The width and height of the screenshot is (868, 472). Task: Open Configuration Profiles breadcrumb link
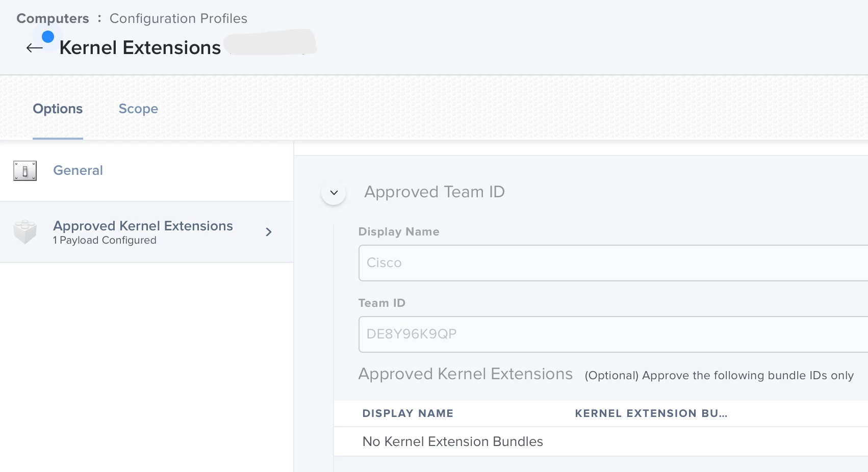(178, 18)
